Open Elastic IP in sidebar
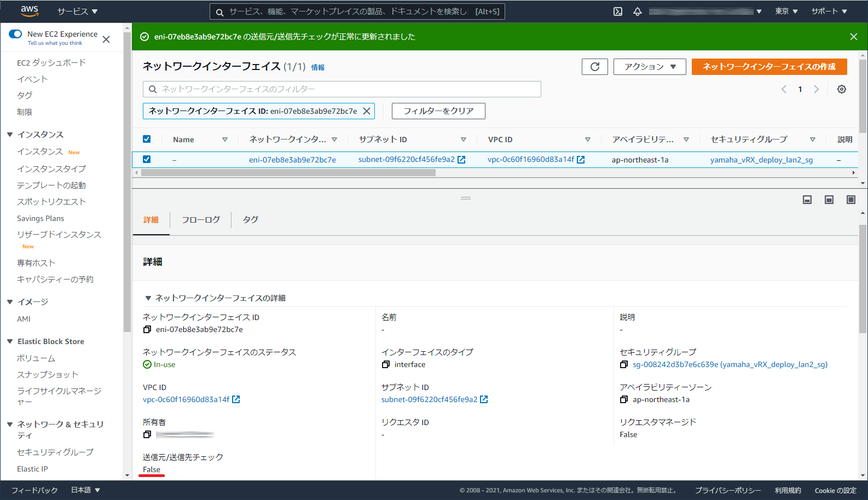This screenshot has height=500, width=868. [x=32, y=469]
